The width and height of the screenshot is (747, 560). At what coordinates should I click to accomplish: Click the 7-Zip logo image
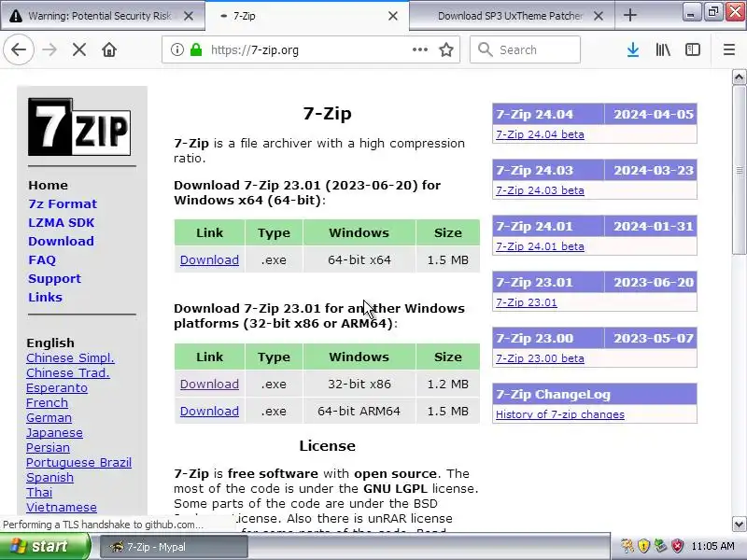click(x=79, y=127)
